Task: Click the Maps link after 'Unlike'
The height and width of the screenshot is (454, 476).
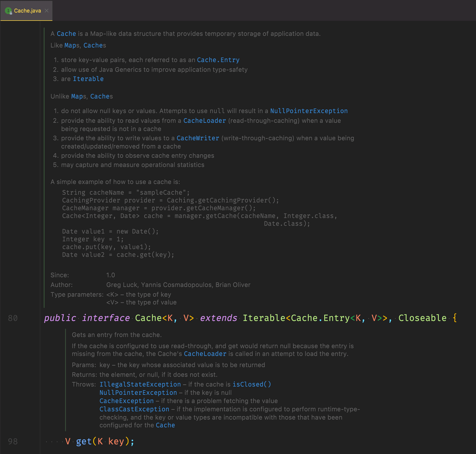Action: 78,96
